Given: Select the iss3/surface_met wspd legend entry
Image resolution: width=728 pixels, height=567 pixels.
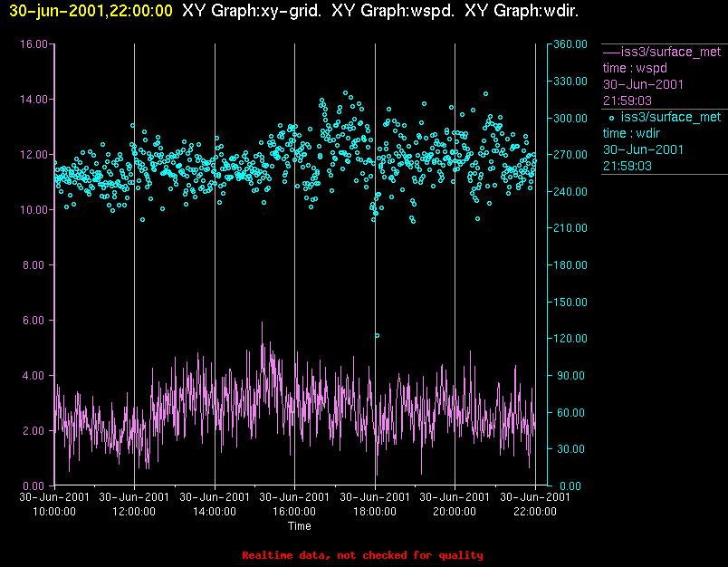Looking at the screenshot, I should pos(663,76).
